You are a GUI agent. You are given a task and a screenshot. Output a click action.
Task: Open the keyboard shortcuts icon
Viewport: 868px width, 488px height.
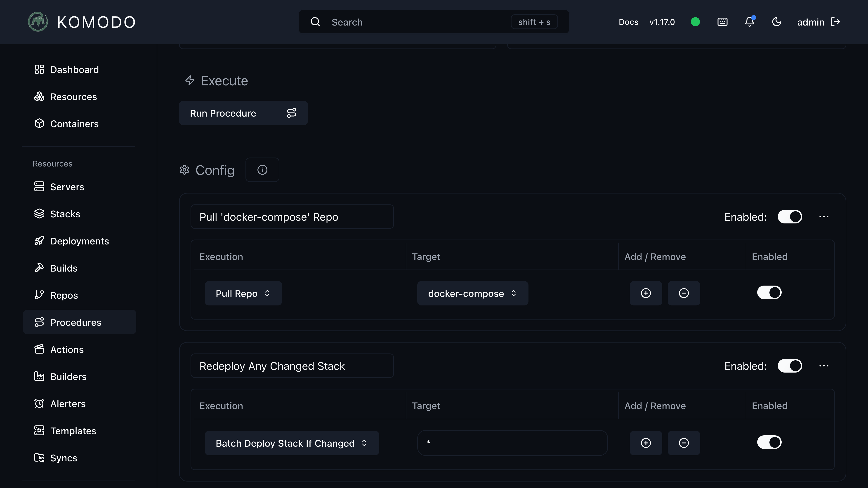[x=722, y=22]
